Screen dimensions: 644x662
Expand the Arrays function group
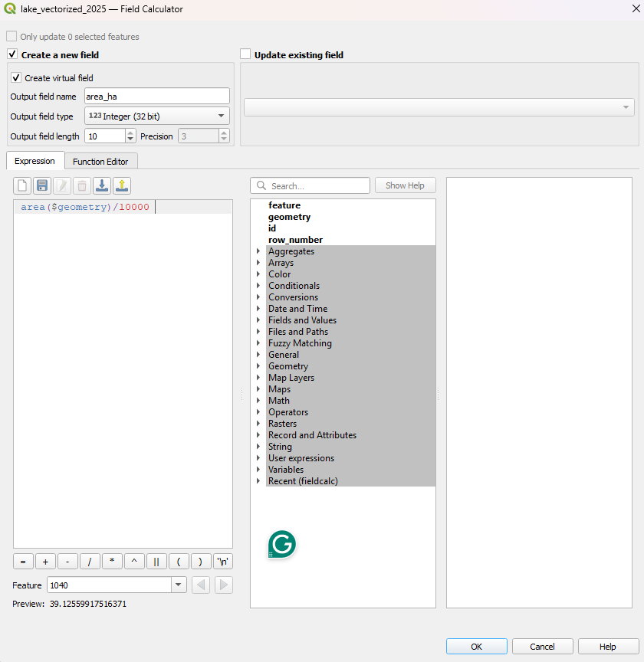[258, 263]
